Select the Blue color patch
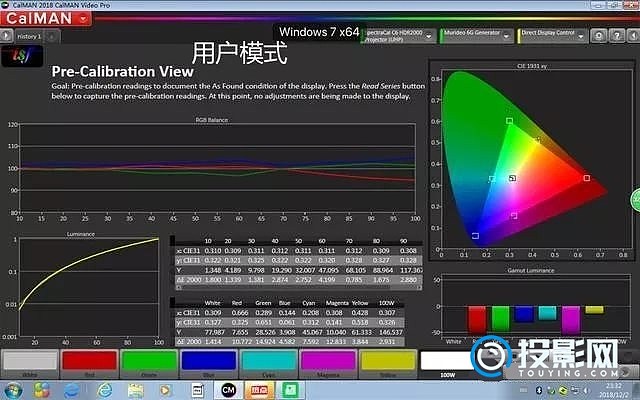This screenshot has width=640, height=400. [206, 363]
